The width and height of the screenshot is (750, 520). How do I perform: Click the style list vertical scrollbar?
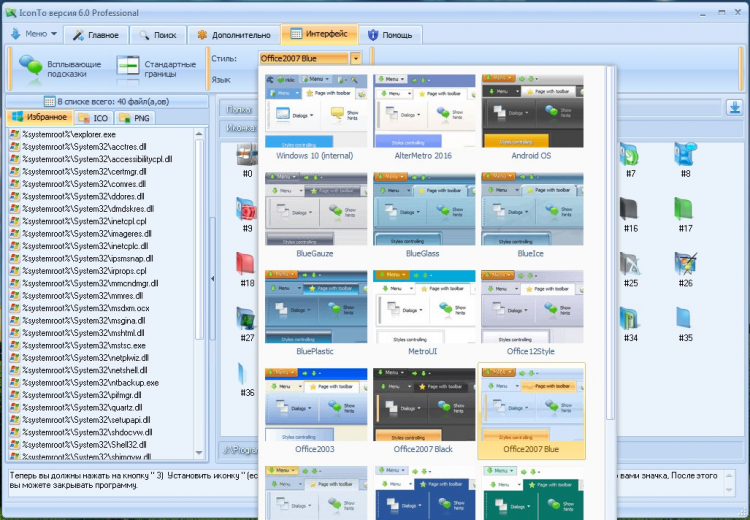pyautogui.click(x=610, y=244)
